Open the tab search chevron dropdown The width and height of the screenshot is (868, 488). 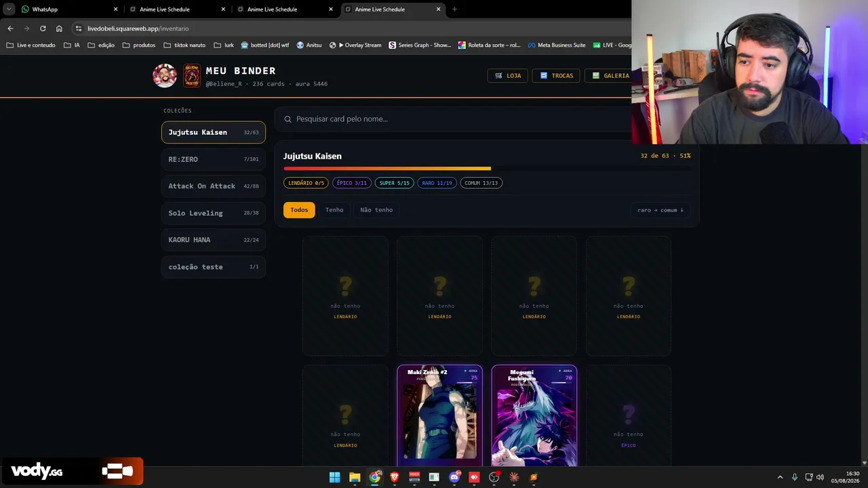[9, 9]
